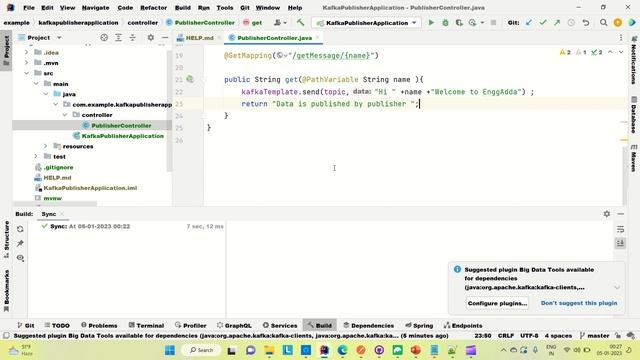The height and width of the screenshot is (360, 640).
Task: Expand the test folder
Action: click(36, 156)
